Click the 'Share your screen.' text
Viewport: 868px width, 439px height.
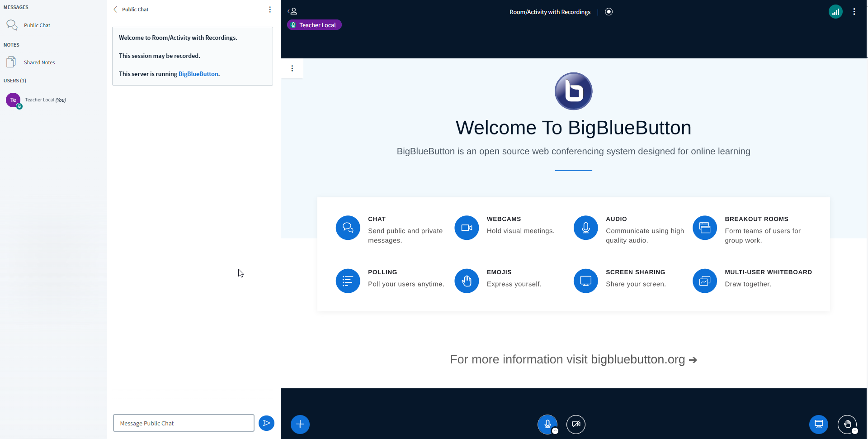[636, 284]
